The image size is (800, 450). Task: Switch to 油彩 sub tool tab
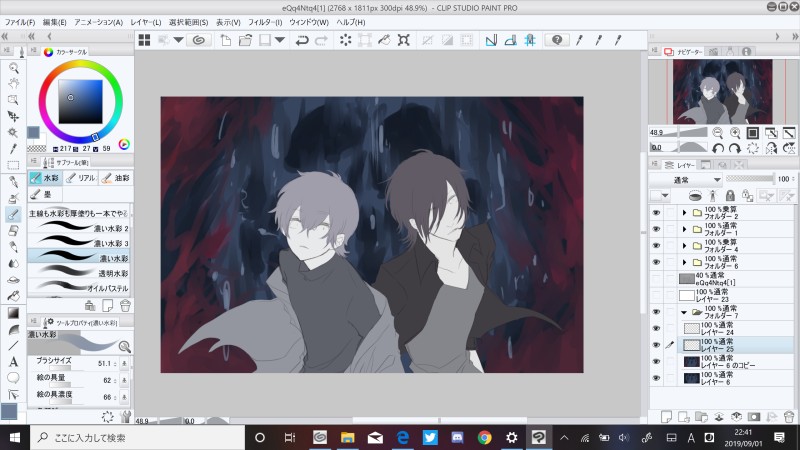pyautogui.click(x=116, y=178)
